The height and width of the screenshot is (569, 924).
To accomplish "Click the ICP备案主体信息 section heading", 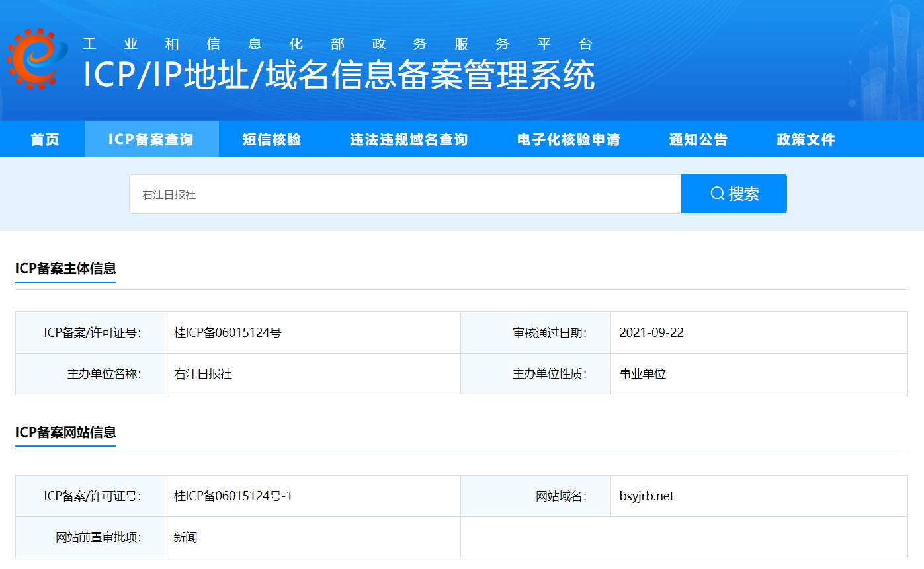I will (x=65, y=268).
